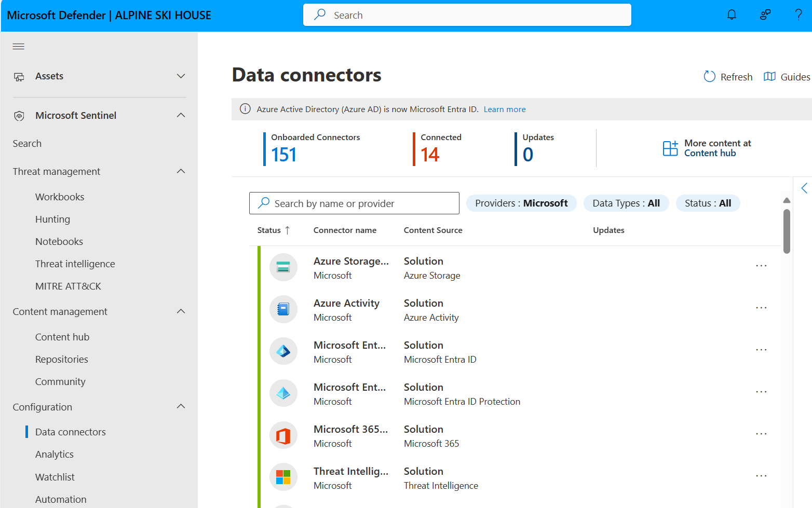Click the Threat Intelligence connector icon
Screen dimensions: 812x508
[x=283, y=477]
